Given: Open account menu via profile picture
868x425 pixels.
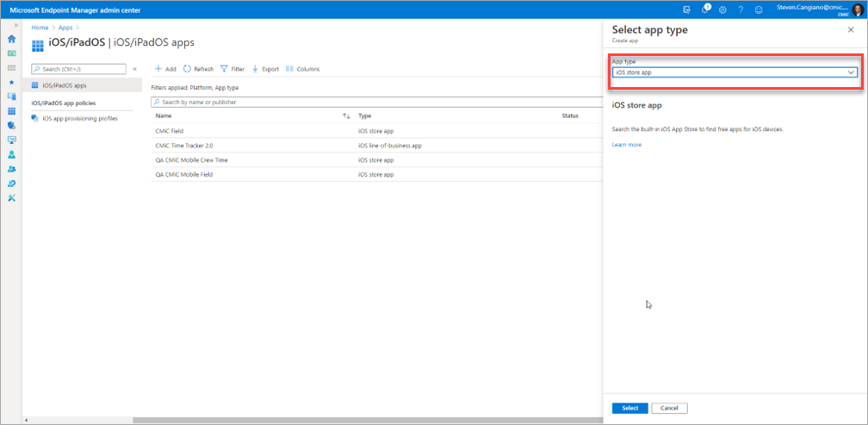Looking at the screenshot, I should (858, 10).
